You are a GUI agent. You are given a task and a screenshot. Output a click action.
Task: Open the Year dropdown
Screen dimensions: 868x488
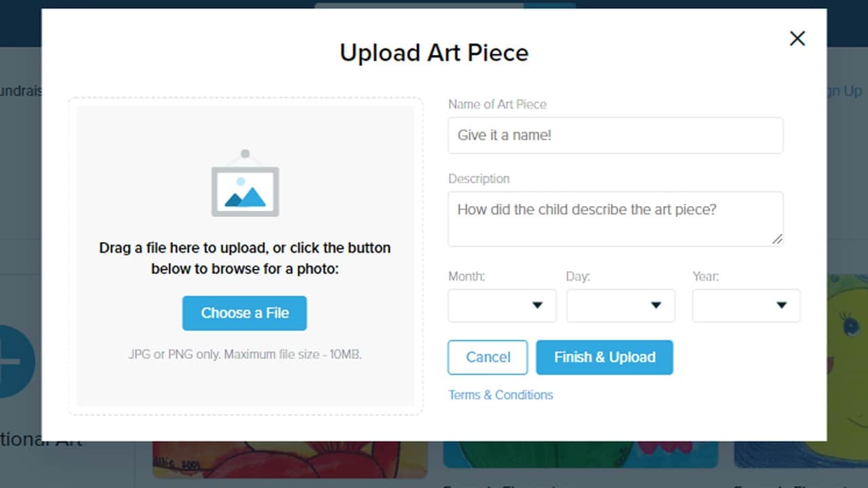point(746,306)
